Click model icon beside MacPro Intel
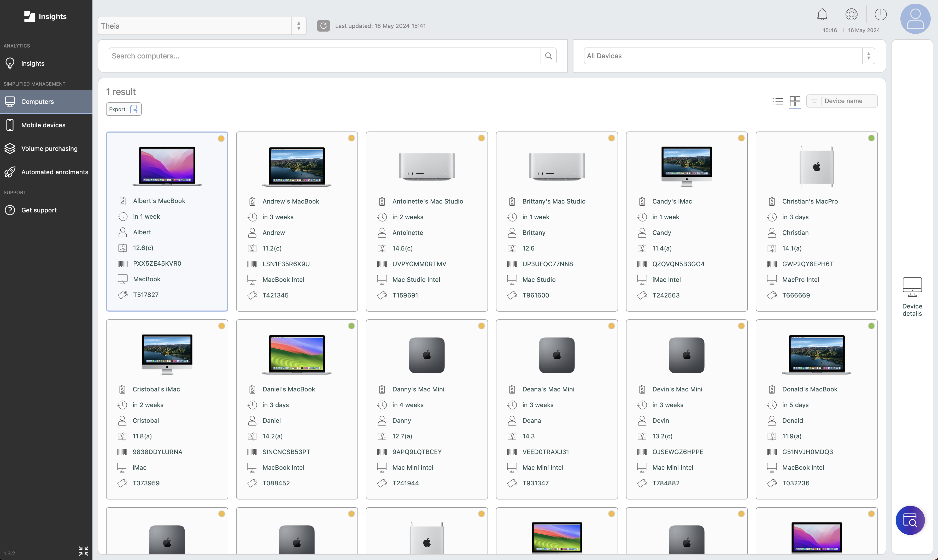The image size is (938, 560). [x=772, y=280]
